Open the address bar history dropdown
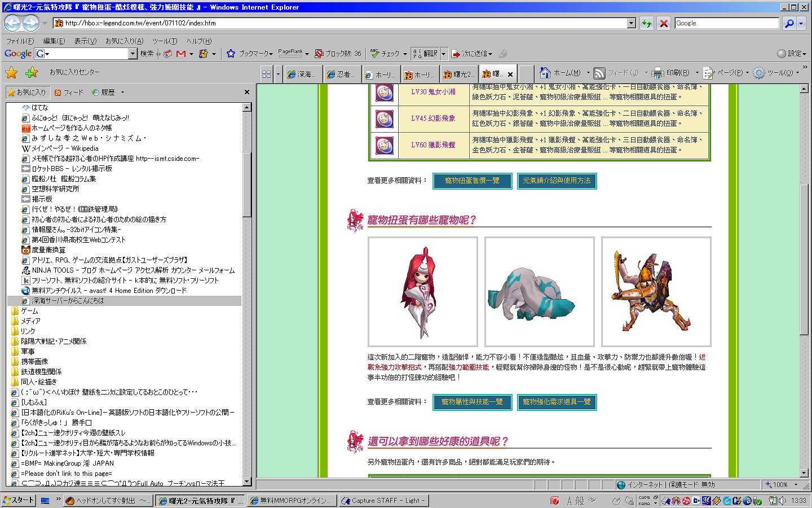The width and height of the screenshot is (812, 508). pos(632,23)
